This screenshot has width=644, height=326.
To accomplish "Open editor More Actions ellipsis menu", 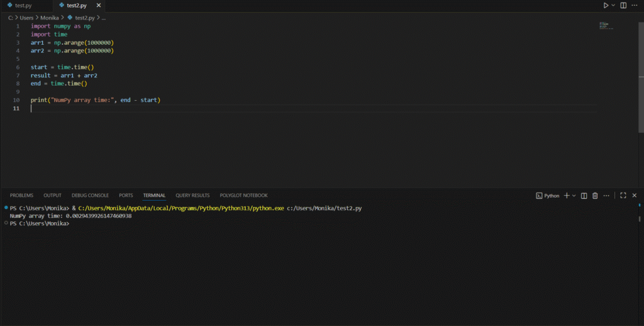I will [635, 5].
